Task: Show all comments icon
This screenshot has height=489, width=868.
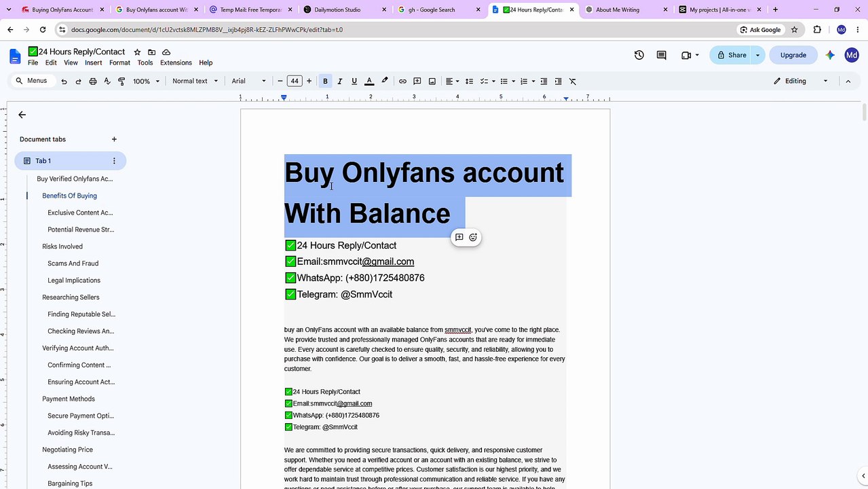Action: [662, 55]
